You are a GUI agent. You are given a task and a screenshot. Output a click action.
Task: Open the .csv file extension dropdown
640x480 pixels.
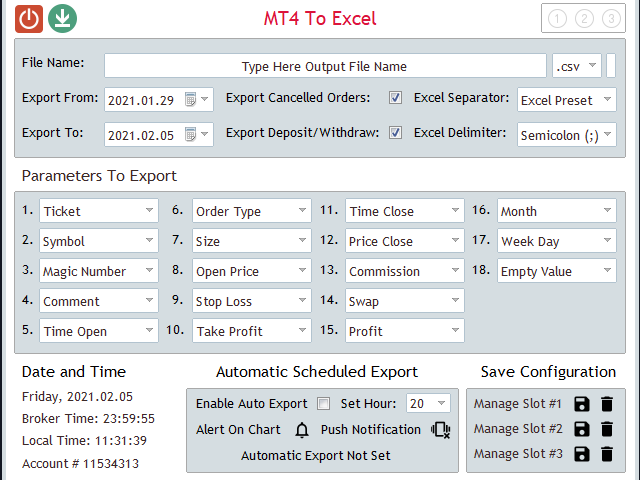click(x=577, y=65)
